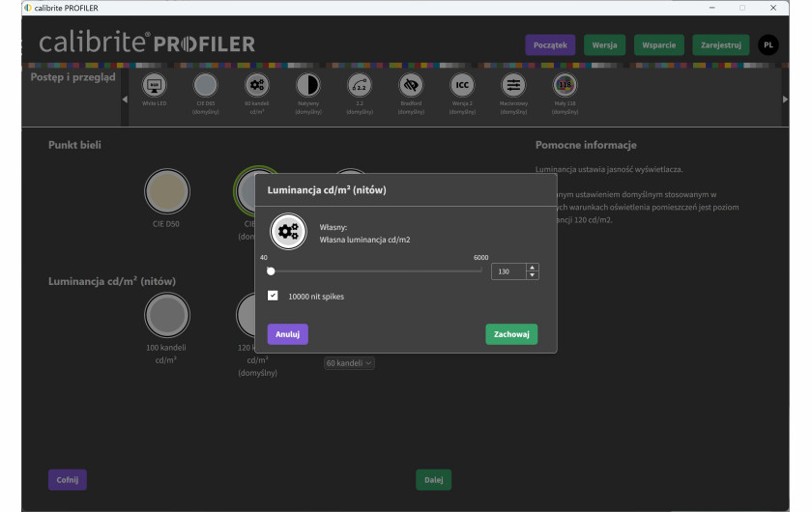Open the Bradford adaptation step icon

click(411, 85)
